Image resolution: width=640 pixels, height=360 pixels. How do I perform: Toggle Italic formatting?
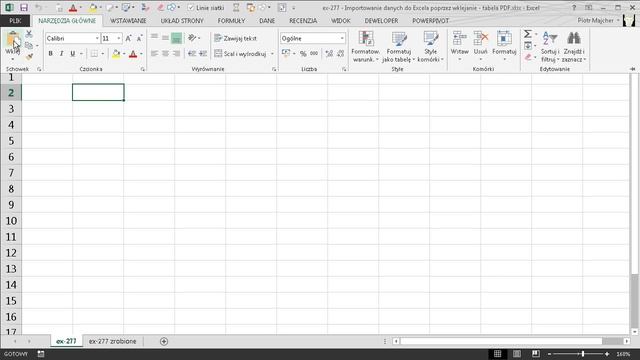coord(61,53)
